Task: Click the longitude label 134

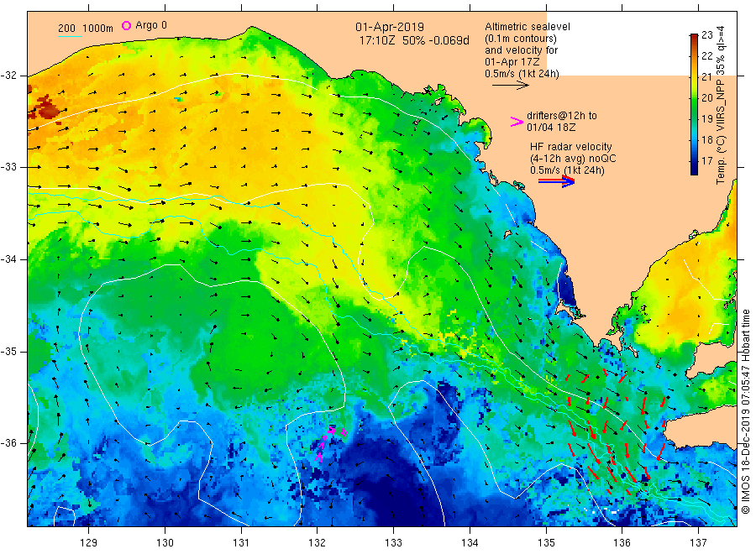Action: (470, 543)
